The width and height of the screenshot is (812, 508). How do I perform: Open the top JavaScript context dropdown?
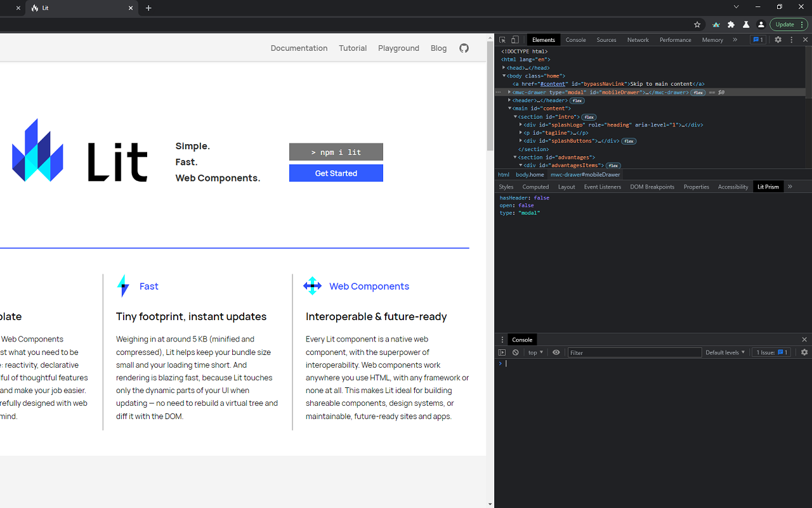(x=536, y=352)
